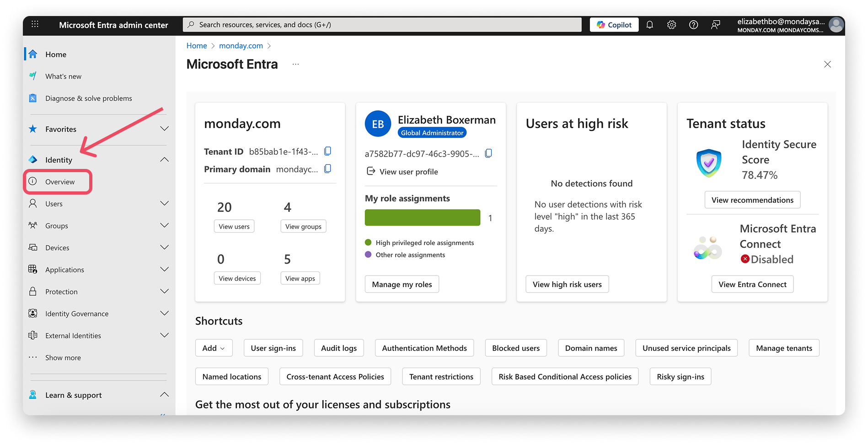The height and width of the screenshot is (445, 868).
Task: Click the Other role assignments legend dot
Action: (368, 255)
